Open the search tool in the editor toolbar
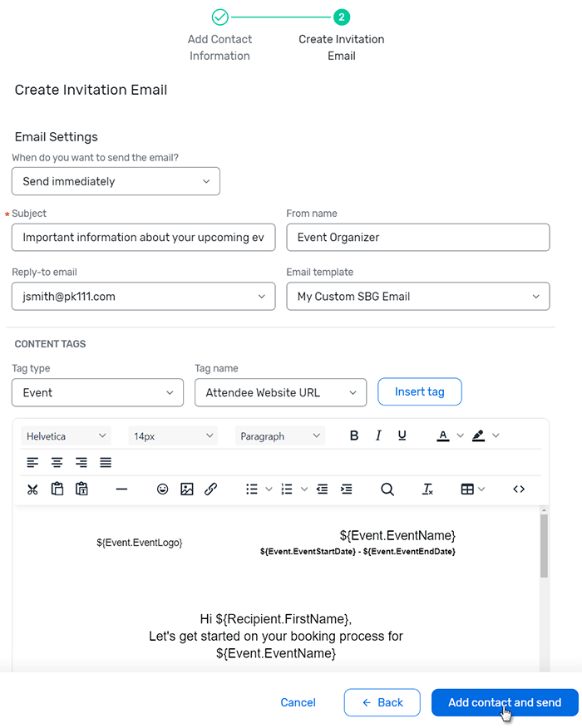The height and width of the screenshot is (728, 582). click(387, 489)
